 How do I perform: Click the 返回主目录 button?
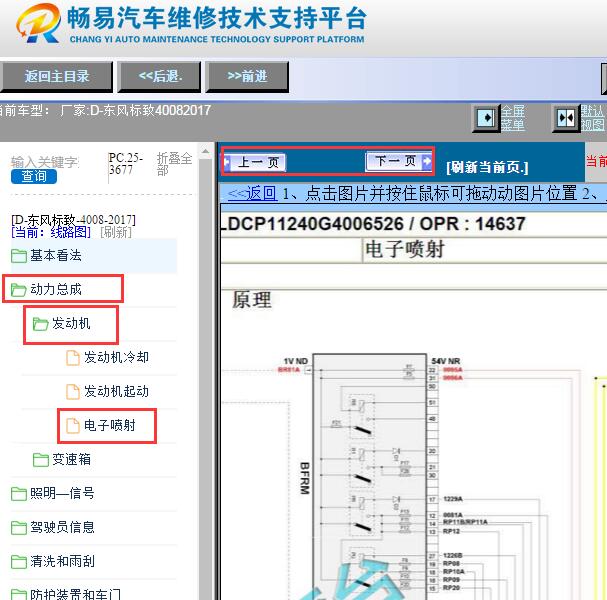pyautogui.click(x=56, y=77)
